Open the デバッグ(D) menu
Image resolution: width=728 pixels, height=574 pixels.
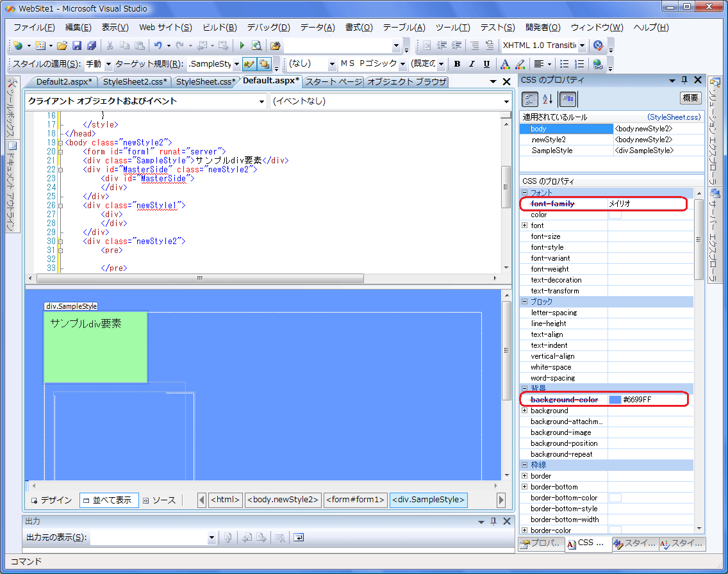pyautogui.click(x=269, y=28)
